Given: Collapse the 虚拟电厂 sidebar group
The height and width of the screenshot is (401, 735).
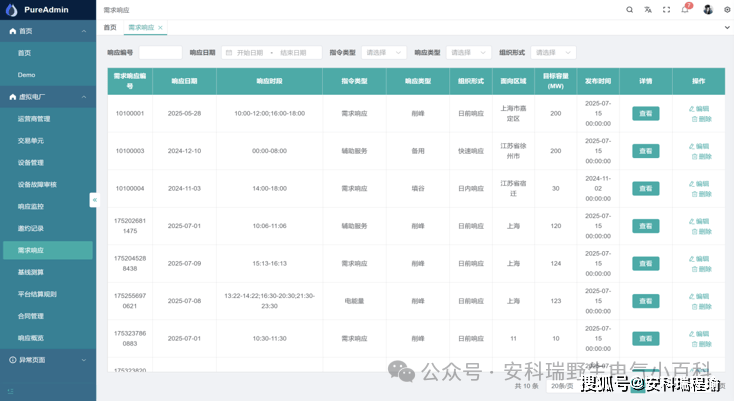Looking at the screenshot, I should (x=48, y=97).
